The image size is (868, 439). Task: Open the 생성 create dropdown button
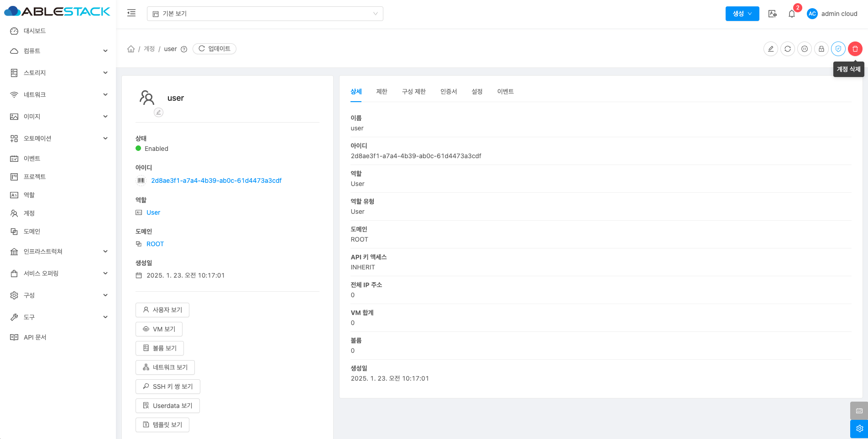point(742,14)
